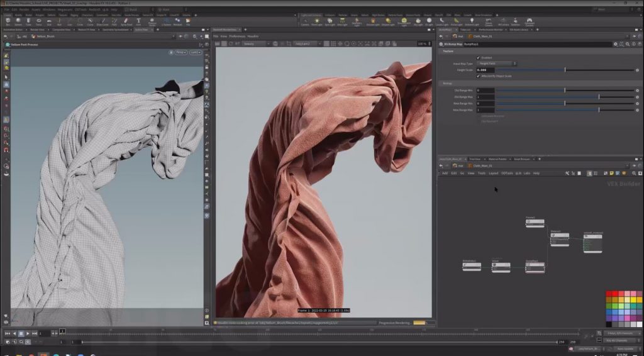This screenshot has width=644, height=356.
Task: Add an Area Light from shelf
Action: click(342, 22)
